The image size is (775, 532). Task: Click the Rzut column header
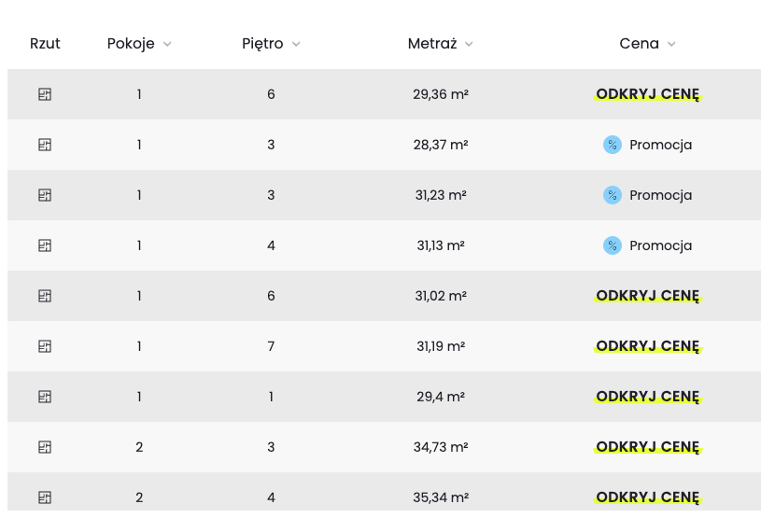pos(45,44)
